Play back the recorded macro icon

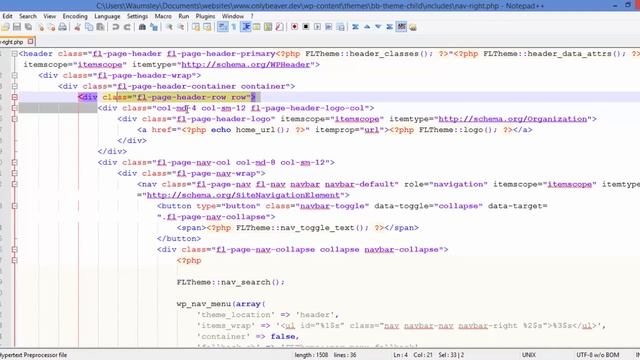317,27
